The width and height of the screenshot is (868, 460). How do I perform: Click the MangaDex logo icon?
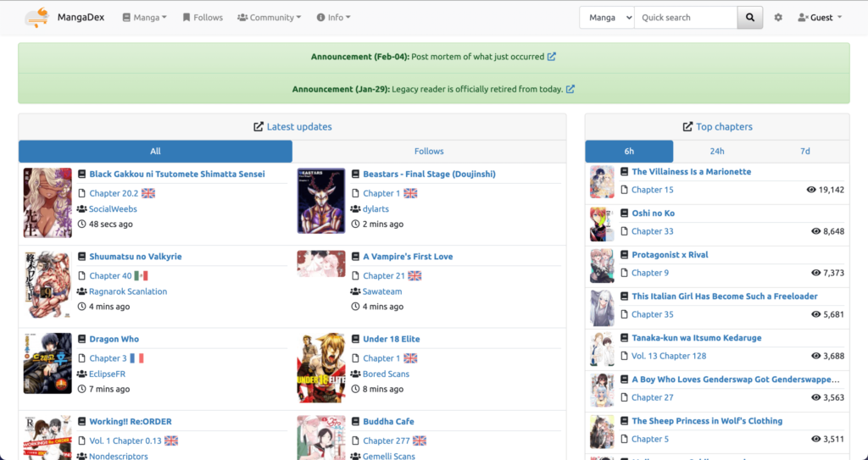coord(36,17)
